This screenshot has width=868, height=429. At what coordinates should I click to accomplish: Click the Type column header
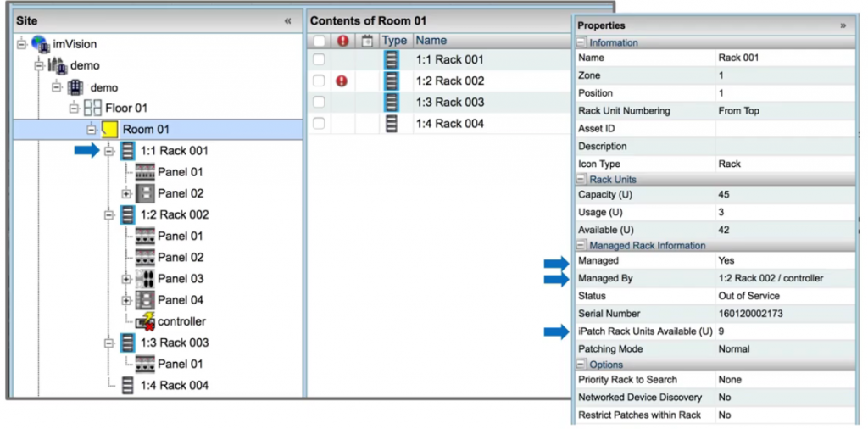[394, 41]
